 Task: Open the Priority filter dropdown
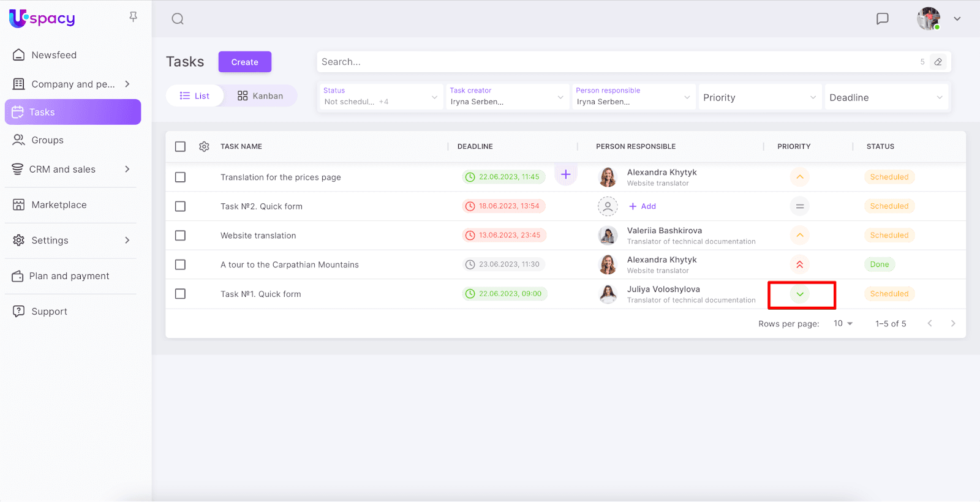pos(759,97)
